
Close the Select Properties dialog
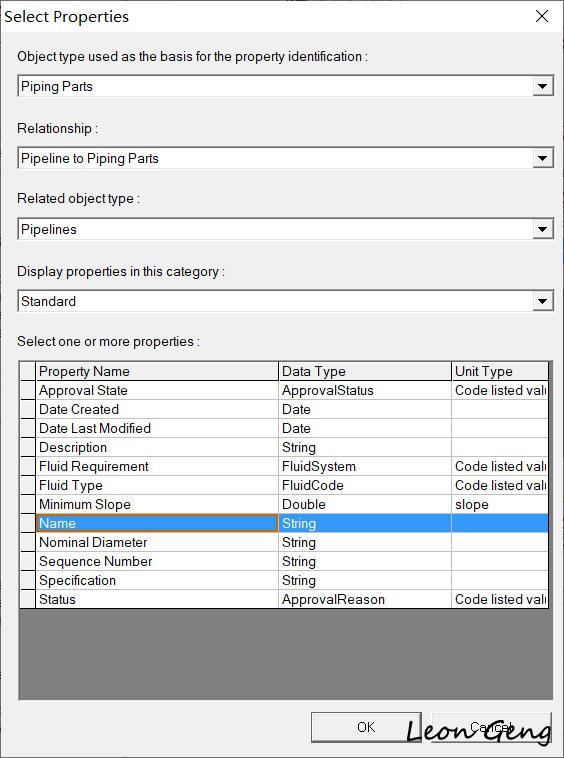click(542, 16)
